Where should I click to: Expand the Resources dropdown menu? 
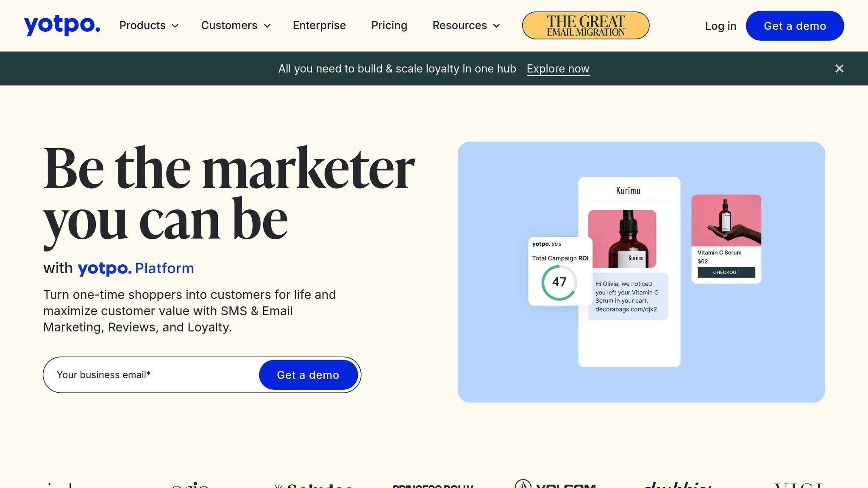tap(466, 25)
